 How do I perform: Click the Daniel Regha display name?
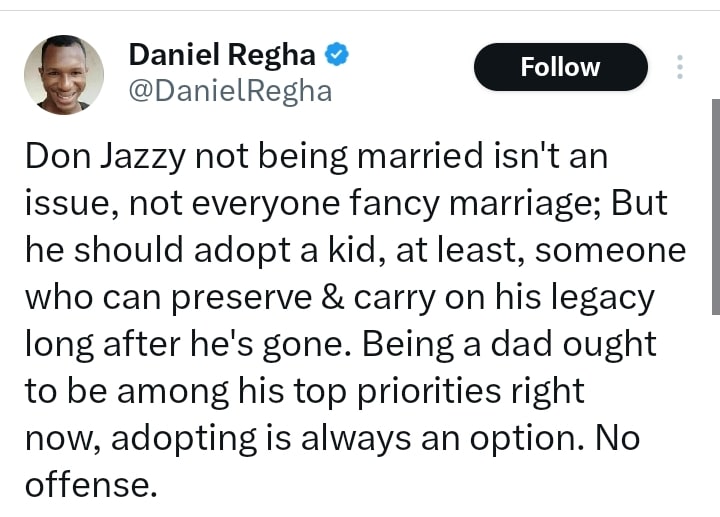[221, 55]
